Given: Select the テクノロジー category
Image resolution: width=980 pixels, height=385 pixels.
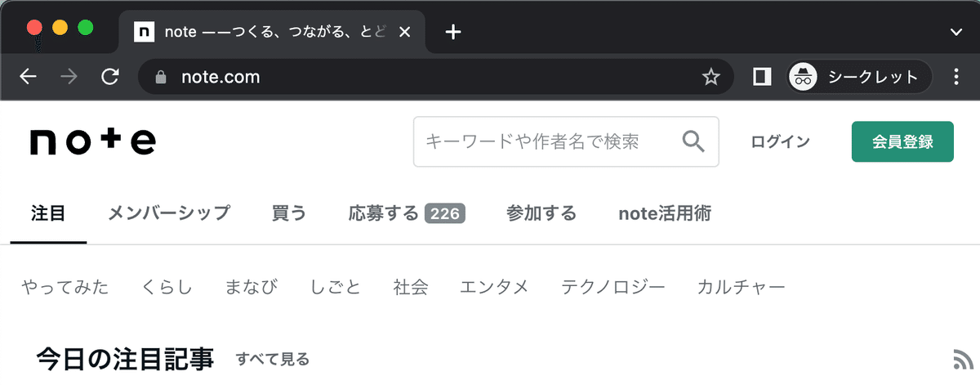Looking at the screenshot, I should 613,287.
